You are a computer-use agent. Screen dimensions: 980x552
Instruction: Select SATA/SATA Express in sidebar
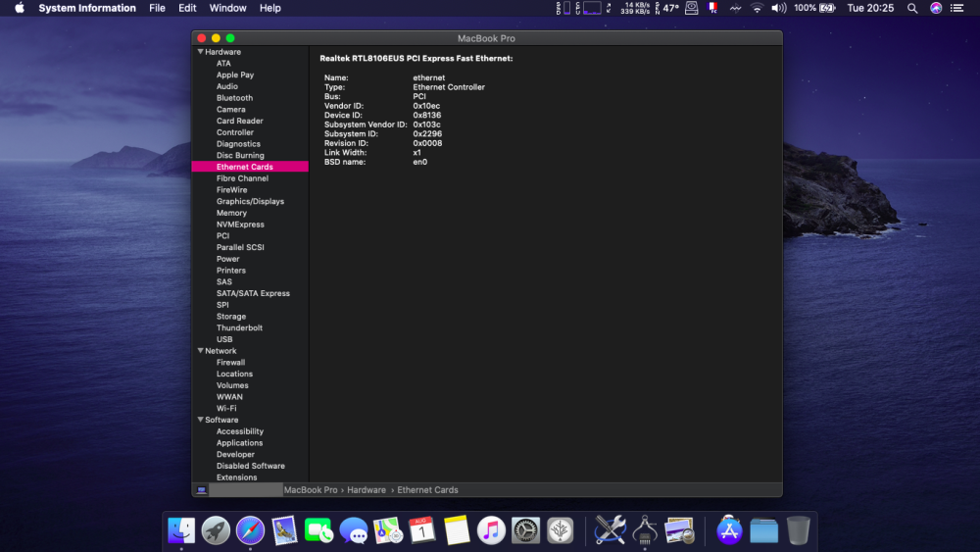click(x=253, y=293)
